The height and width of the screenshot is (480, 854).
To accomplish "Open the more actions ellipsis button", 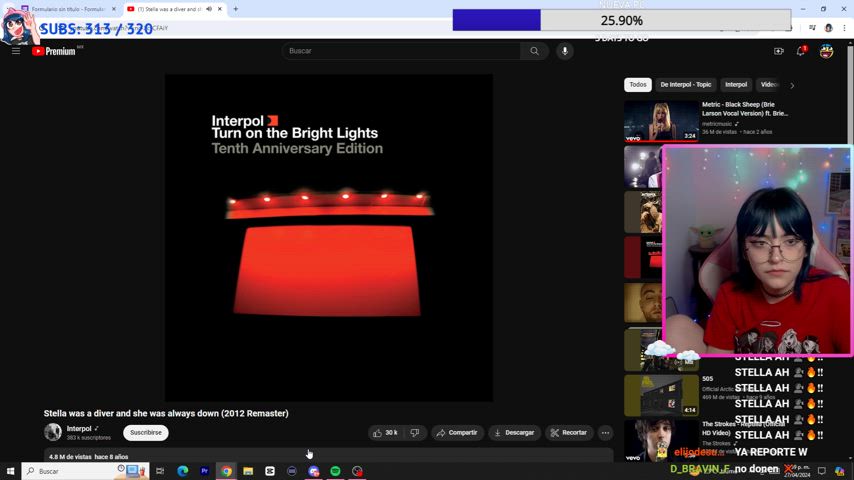I will (x=605, y=433).
